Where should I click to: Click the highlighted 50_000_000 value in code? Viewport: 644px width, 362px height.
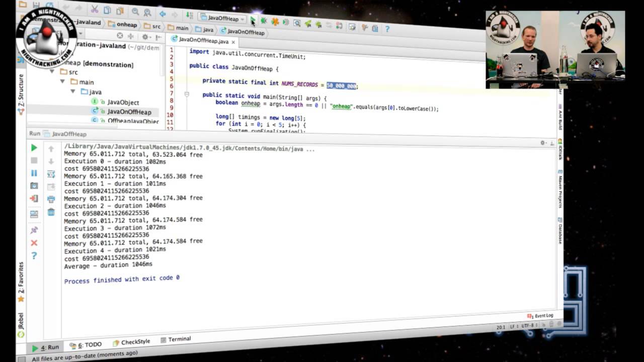tap(342, 86)
